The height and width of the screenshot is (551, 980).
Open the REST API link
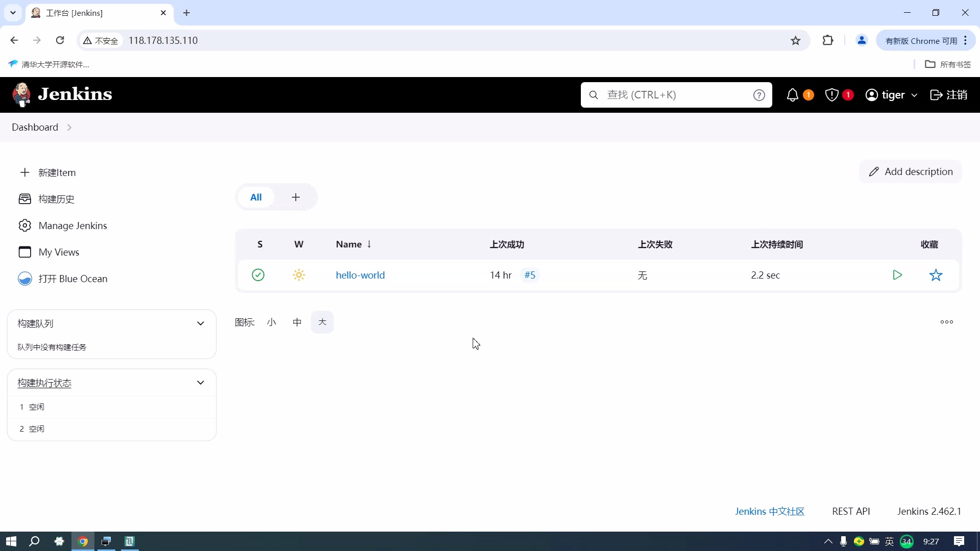[851, 511]
